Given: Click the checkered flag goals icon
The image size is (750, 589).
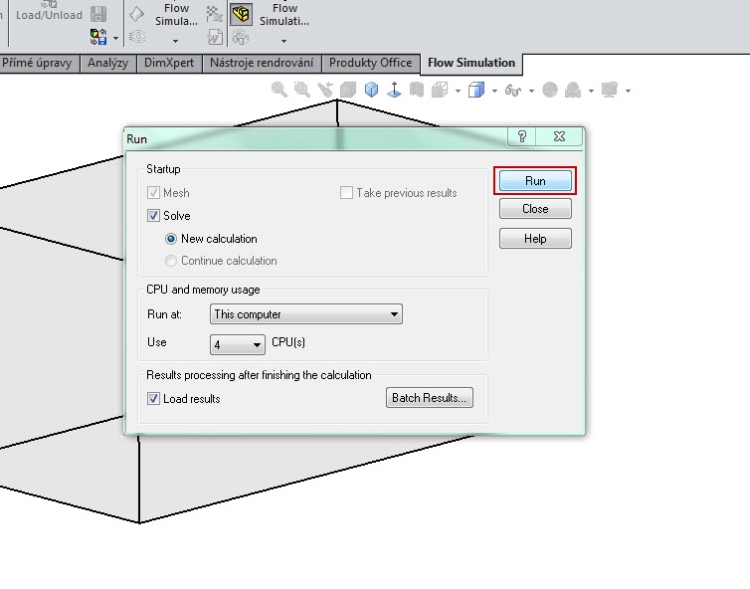Looking at the screenshot, I should [214, 14].
